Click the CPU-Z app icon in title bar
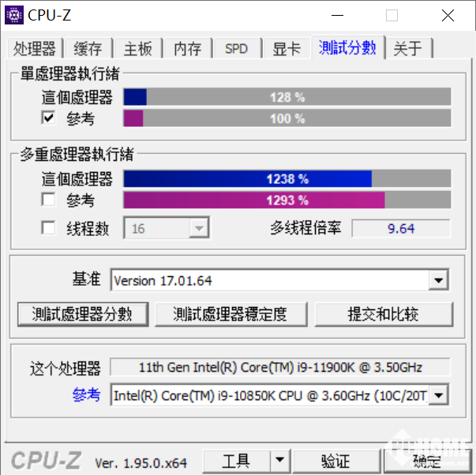This screenshot has height=475, width=476. (14, 15)
